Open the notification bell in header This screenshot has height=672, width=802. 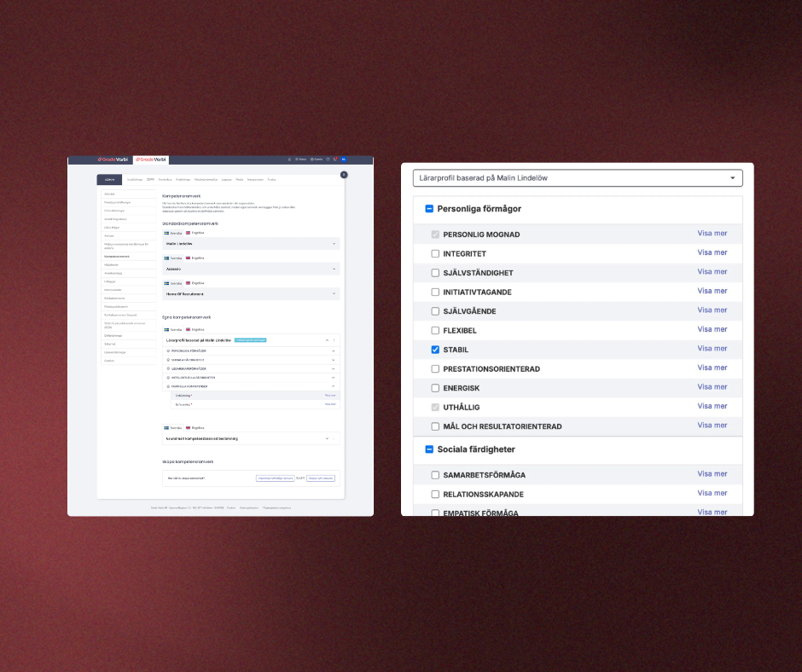[x=335, y=159]
